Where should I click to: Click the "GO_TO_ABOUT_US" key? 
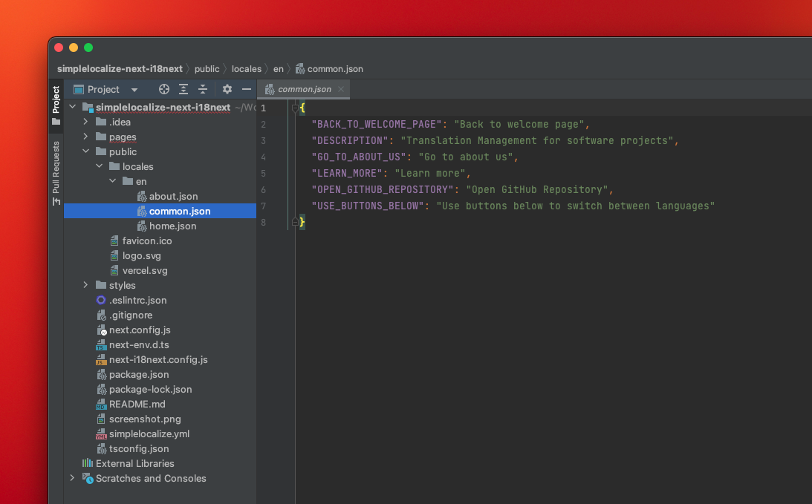click(x=358, y=157)
